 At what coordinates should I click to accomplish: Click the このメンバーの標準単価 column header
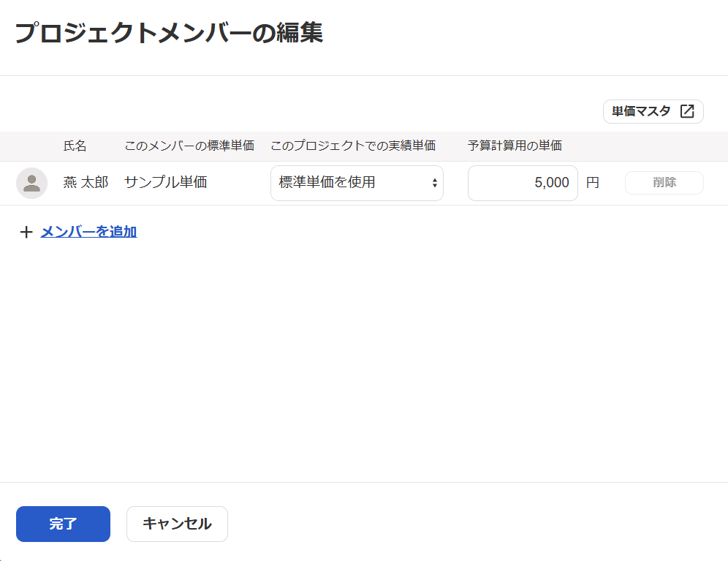[189, 146]
